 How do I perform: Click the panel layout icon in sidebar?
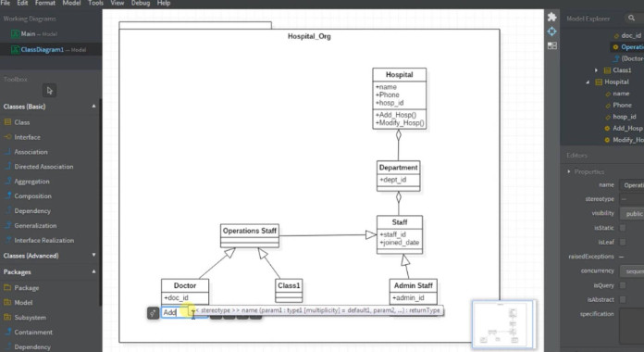(551, 45)
